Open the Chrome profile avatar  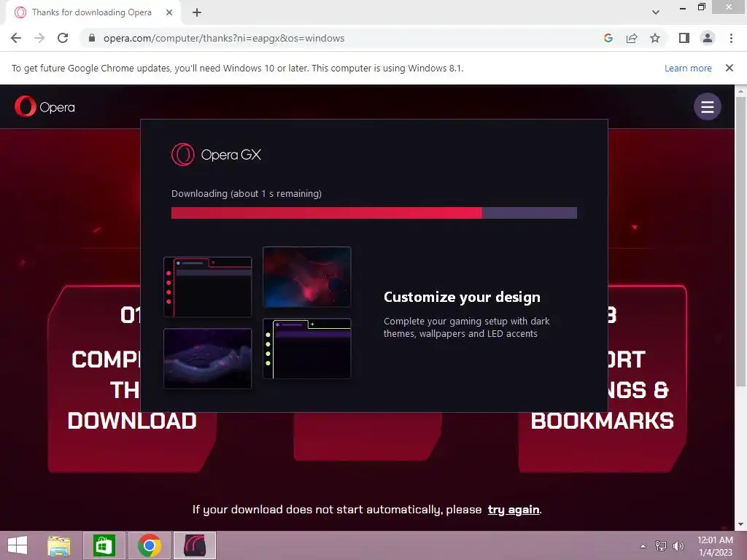(x=708, y=38)
